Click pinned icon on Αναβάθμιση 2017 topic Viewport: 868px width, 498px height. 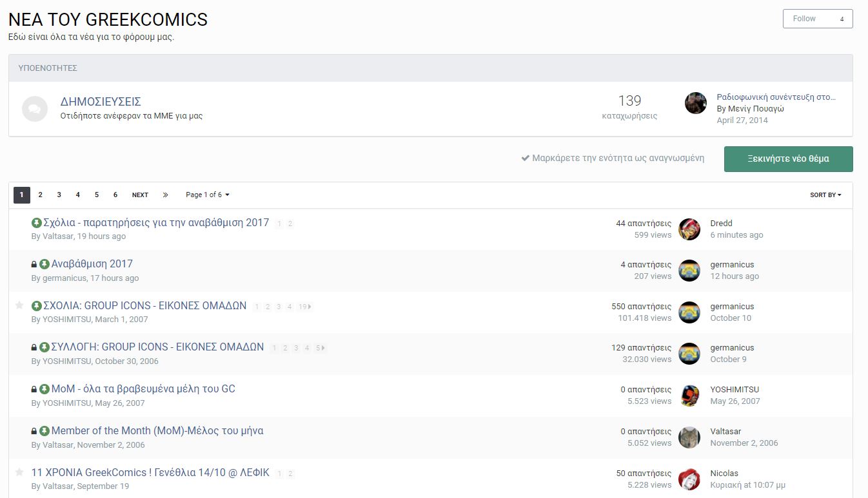click(44, 264)
